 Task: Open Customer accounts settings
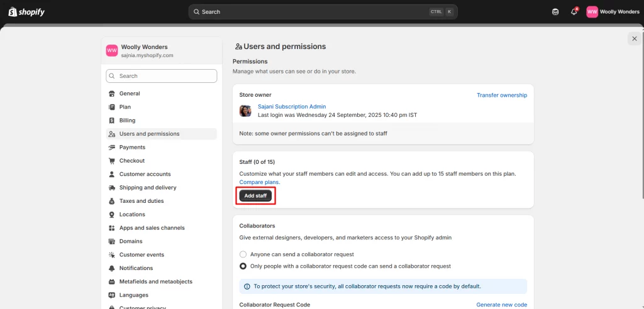point(162,175)
